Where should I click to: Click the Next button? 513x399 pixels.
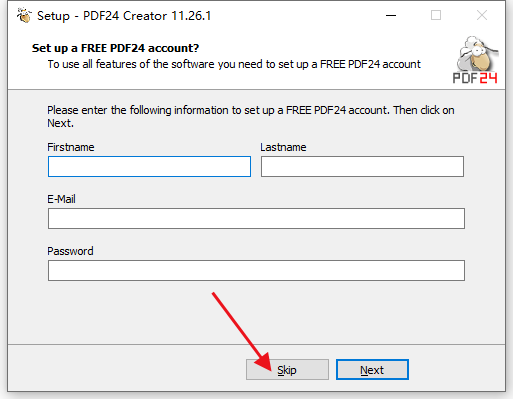372,369
